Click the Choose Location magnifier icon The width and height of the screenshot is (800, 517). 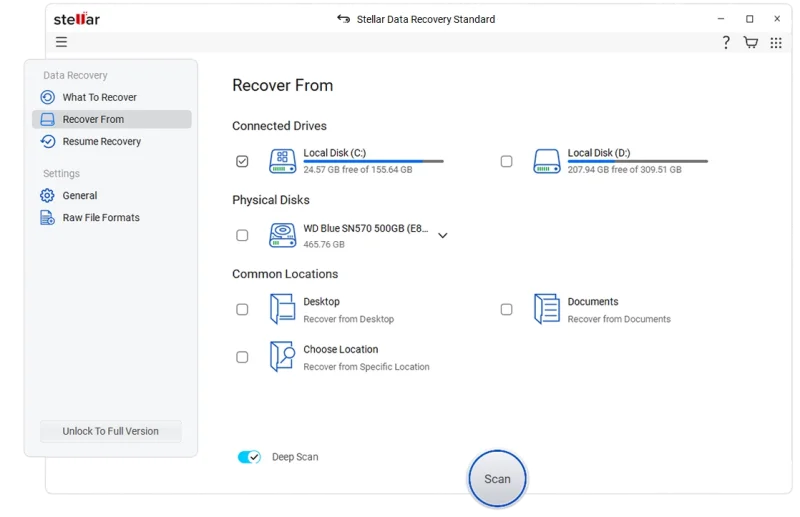[282, 357]
